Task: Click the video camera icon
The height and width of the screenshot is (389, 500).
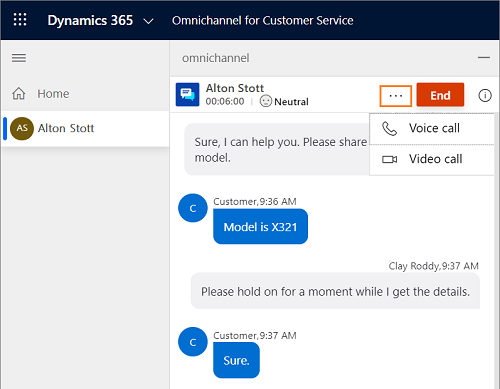Action: 389,160
